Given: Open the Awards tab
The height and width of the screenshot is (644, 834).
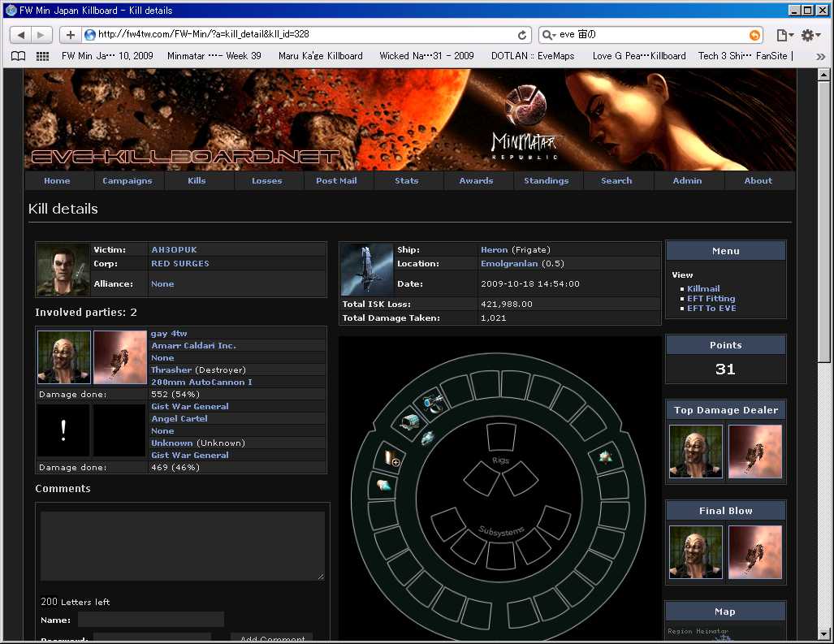Looking at the screenshot, I should click(x=477, y=181).
